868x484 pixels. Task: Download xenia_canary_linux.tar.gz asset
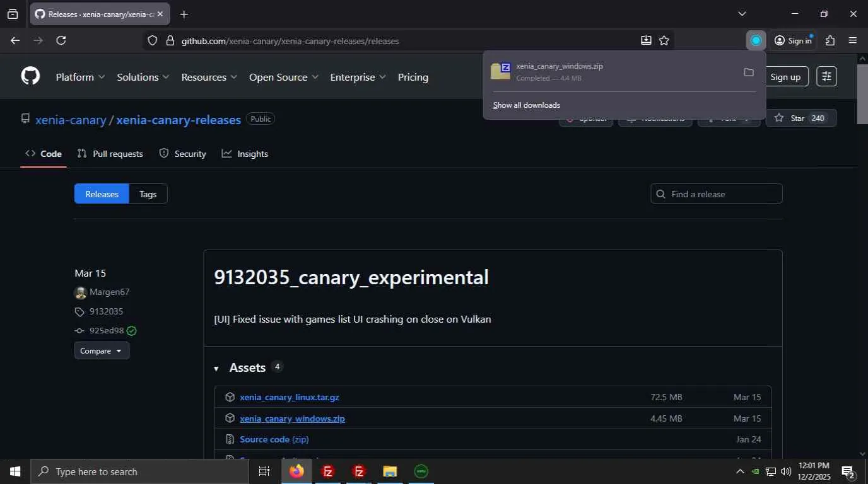pyautogui.click(x=290, y=397)
